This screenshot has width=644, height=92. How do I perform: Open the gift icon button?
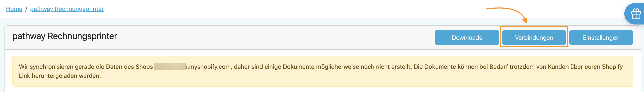636,14
